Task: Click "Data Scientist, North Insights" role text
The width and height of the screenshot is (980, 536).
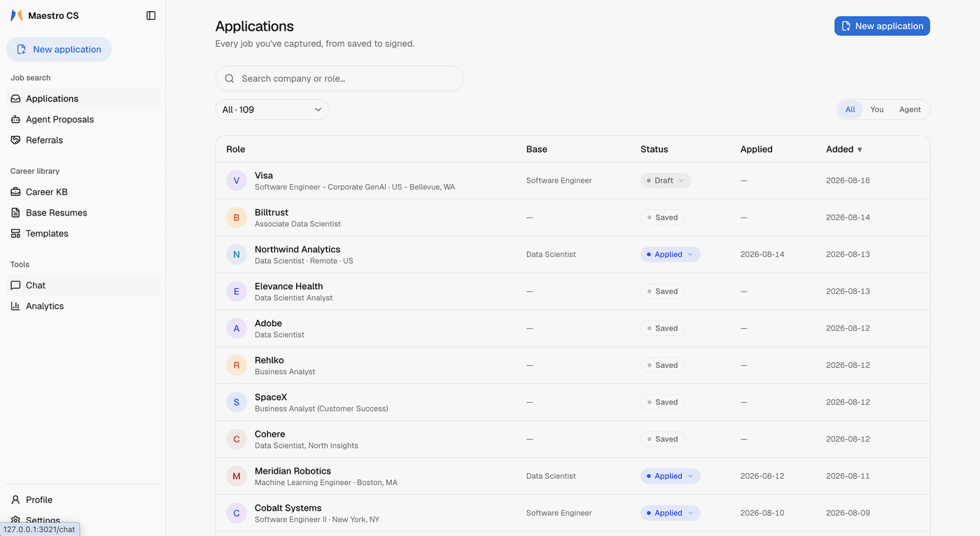Action: (307, 446)
